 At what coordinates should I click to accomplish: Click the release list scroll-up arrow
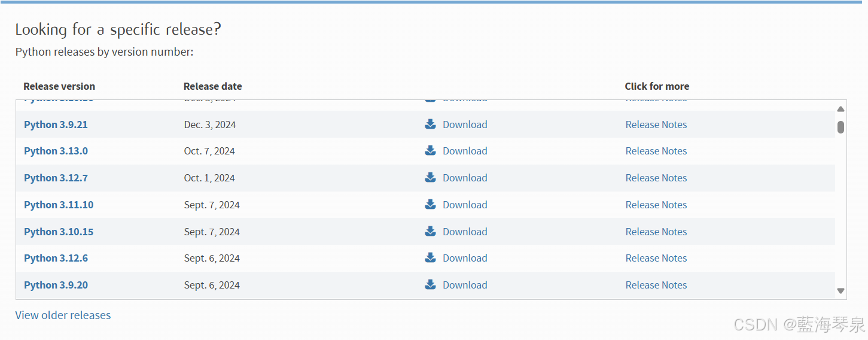(x=840, y=109)
